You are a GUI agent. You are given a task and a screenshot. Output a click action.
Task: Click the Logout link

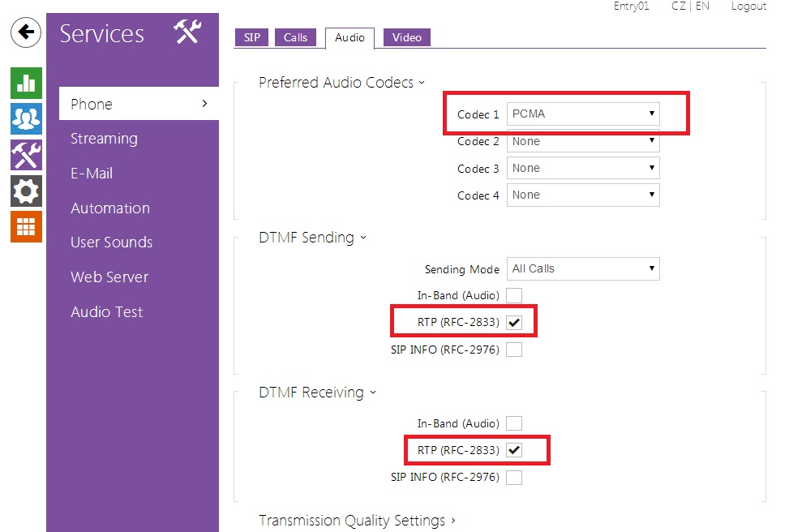pos(748,6)
